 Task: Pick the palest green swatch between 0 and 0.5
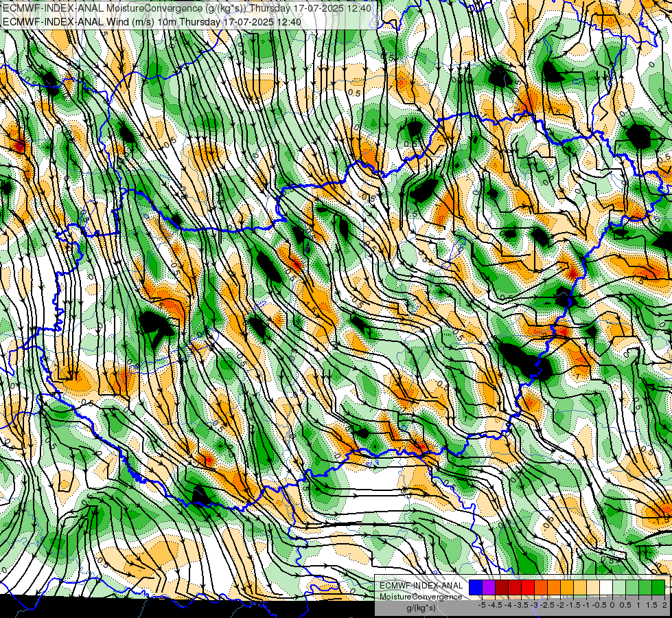point(619,587)
